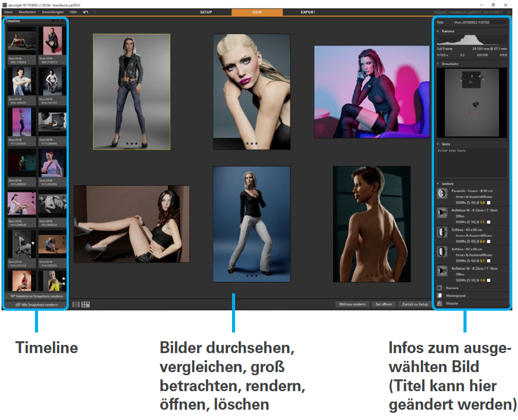
Task: Switch to grid view layout icon
Action: point(85,304)
